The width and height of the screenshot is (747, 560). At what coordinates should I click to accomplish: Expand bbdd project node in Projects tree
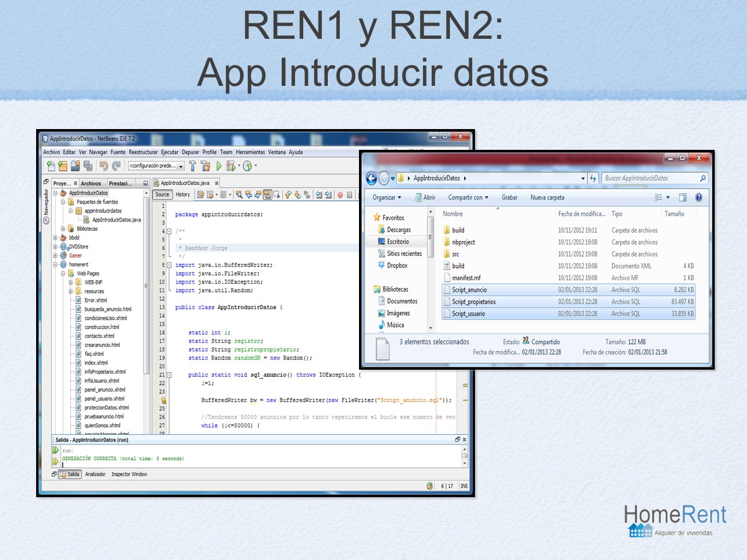click(55, 238)
